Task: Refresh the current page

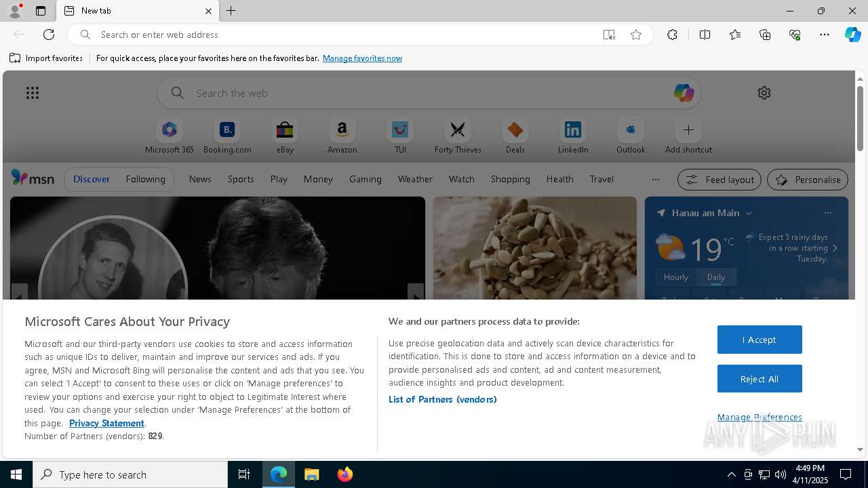Action: pos(49,35)
